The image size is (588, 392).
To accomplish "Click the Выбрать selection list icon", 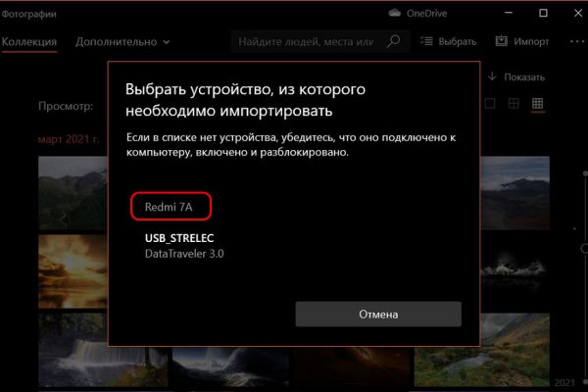I will tap(426, 41).
